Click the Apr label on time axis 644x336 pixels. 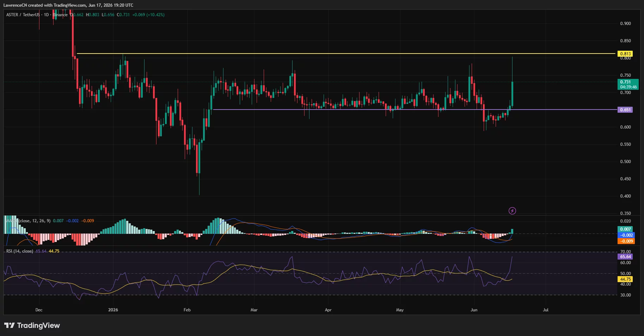[328, 310]
